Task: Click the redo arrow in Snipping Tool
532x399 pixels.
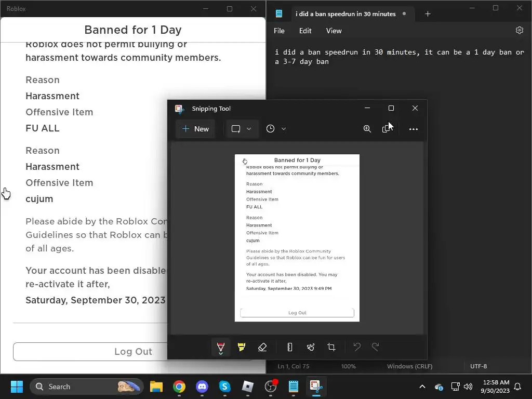Action: [376, 347]
